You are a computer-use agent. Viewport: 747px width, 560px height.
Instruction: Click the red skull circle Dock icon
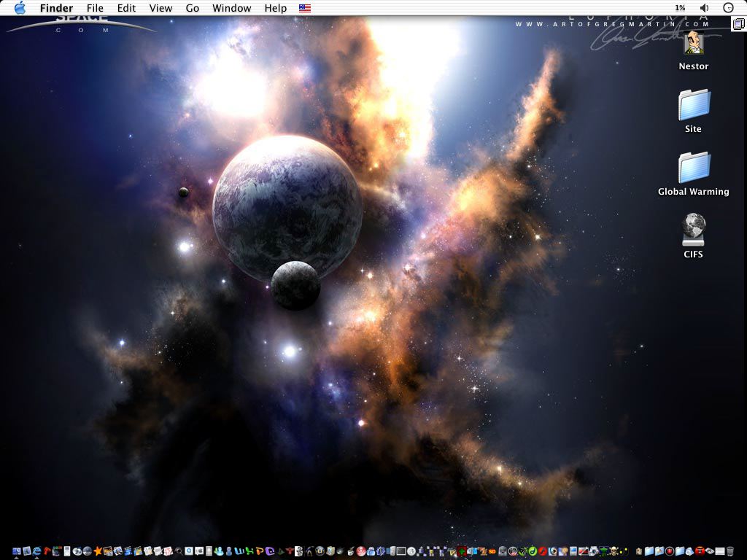[360, 551]
